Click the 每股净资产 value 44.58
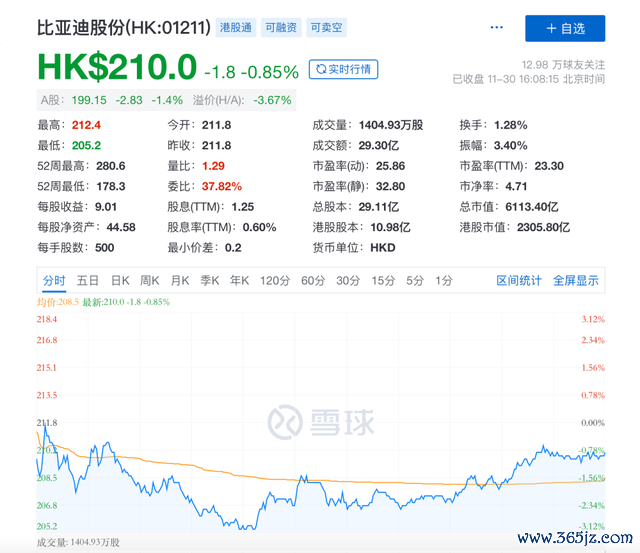The image size is (640, 553). pyautogui.click(x=121, y=227)
